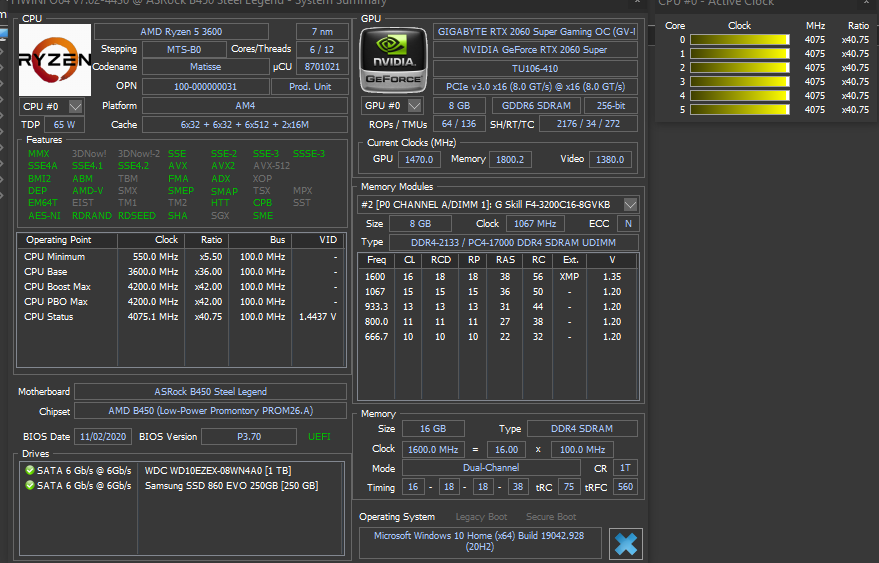
Task: Open the CPU #0 selector dropdown
Action: pyautogui.click(x=51, y=106)
